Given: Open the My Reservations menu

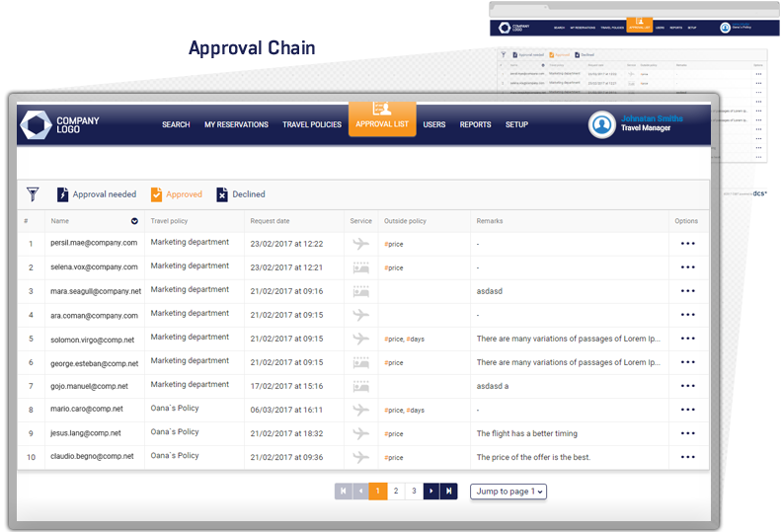Looking at the screenshot, I should [x=236, y=124].
